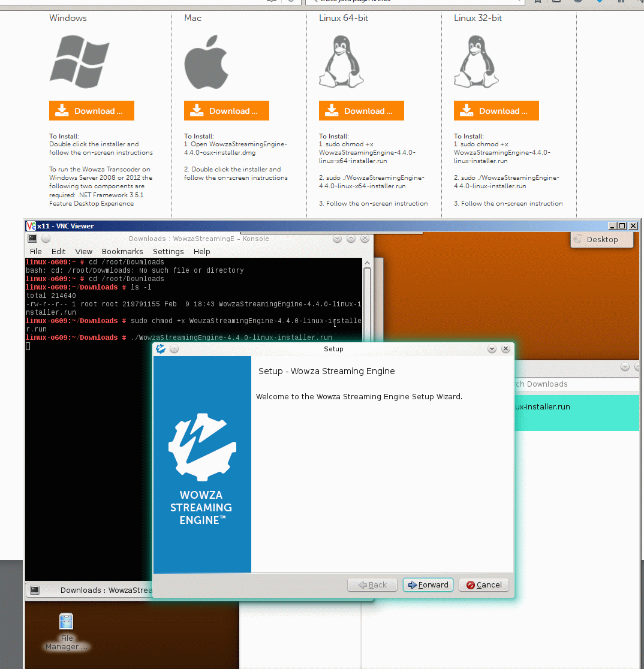This screenshot has width=644, height=669.
Task: Minimize Konsole using its down chevron
Action: click(337, 239)
